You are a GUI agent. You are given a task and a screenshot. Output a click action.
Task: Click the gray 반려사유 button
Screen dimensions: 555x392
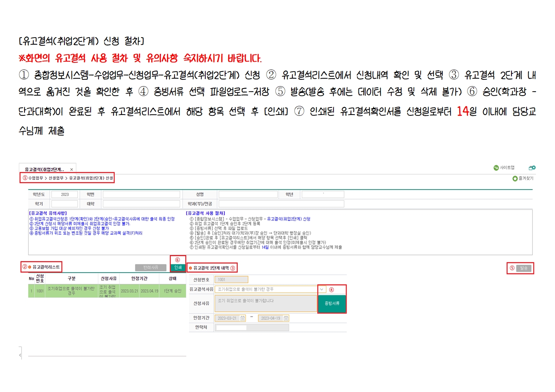coord(150,268)
